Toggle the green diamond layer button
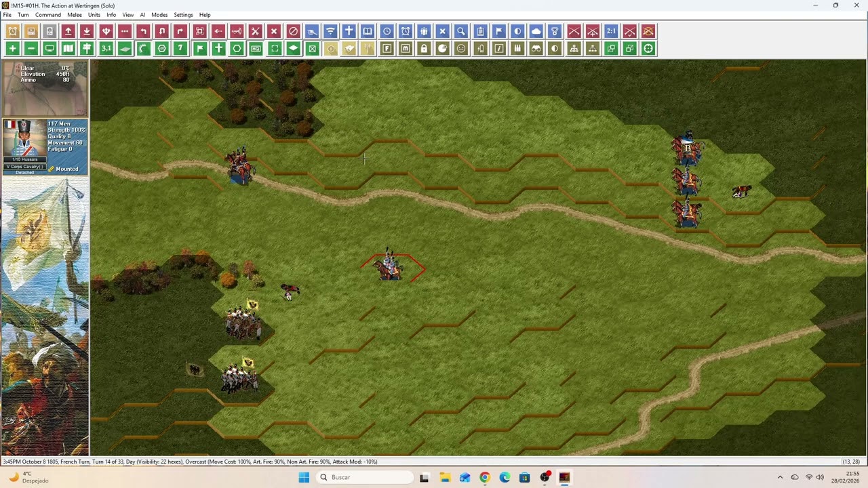868x488 pixels. [x=293, y=49]
